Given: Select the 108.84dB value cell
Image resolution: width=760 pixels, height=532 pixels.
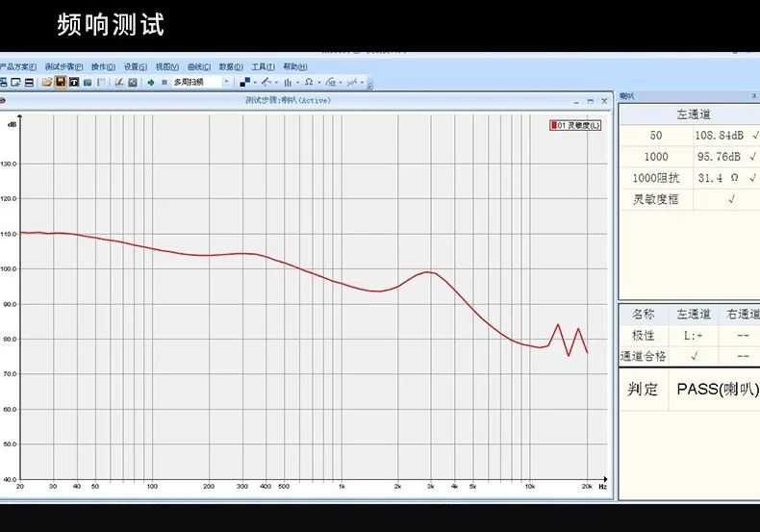Looking at the screenshot, I should click(720, 136).
